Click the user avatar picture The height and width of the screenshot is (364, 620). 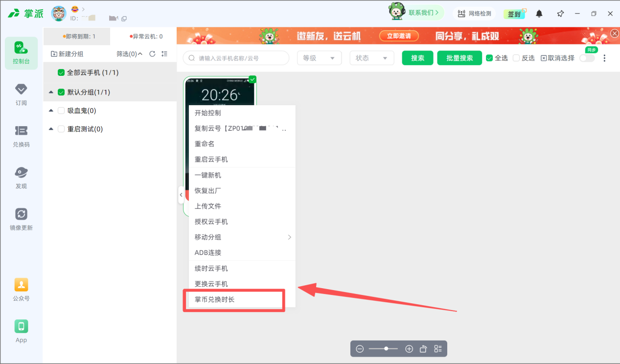59,14
